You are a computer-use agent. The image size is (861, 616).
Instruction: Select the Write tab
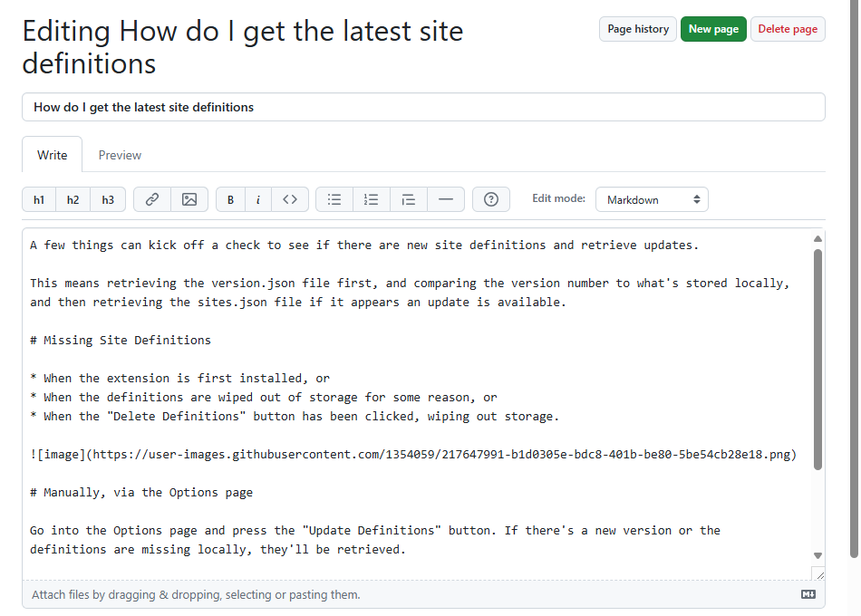coord(52,155)
